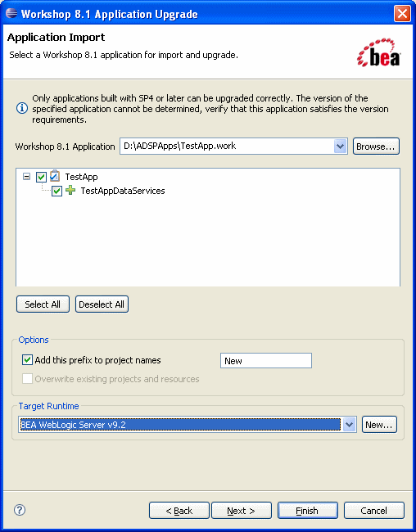Close the Workshop 8.1 Application Upgrade dialog
This screenshot has width=416, height=532.
(402, 14)
